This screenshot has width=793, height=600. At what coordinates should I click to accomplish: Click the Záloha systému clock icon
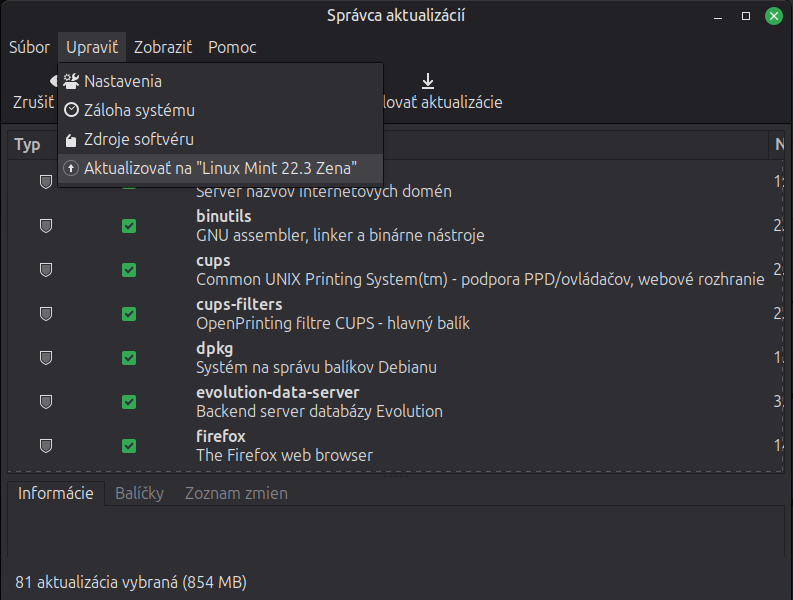[x=71, y=110]
